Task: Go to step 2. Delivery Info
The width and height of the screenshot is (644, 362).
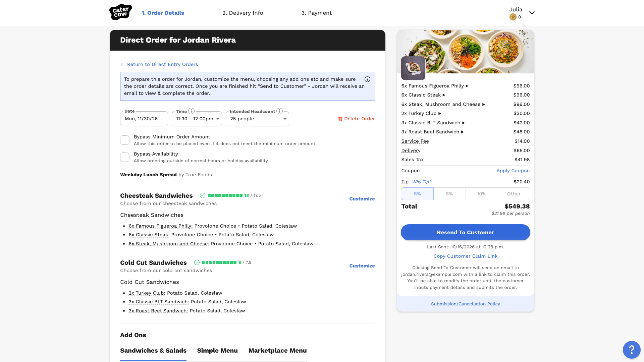Action: 243,13
